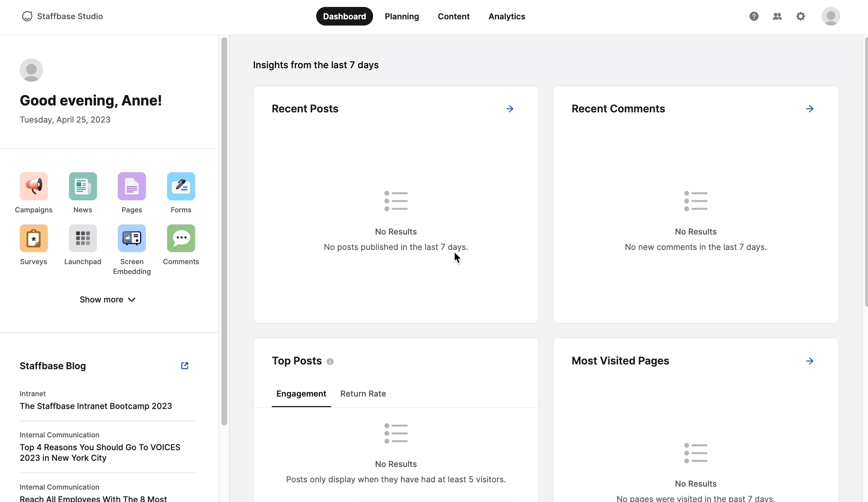Switch to the Analytics tab
The image size is (868, 502).
(507, 16)
